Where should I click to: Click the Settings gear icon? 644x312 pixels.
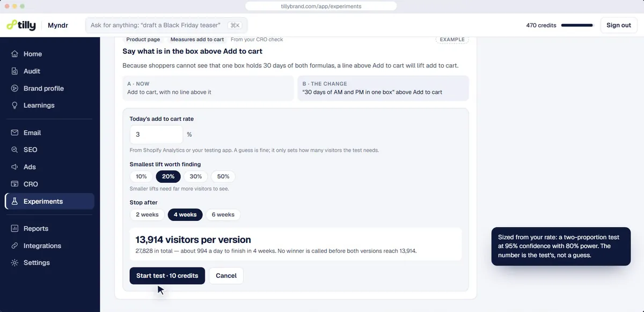14,263
